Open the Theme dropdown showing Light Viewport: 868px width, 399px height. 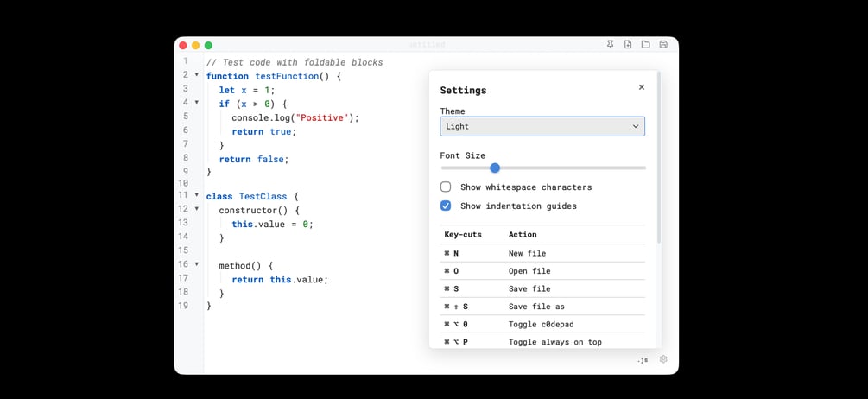542,126
